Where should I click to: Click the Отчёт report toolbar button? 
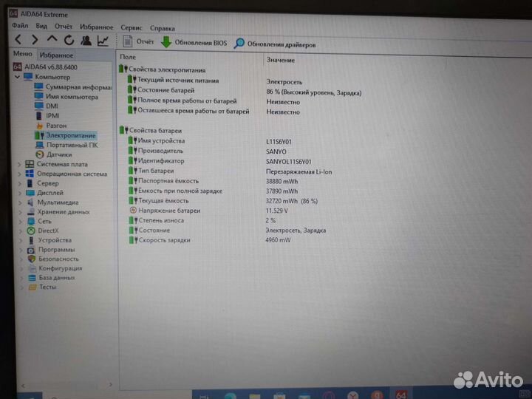[x=138, y=41]
